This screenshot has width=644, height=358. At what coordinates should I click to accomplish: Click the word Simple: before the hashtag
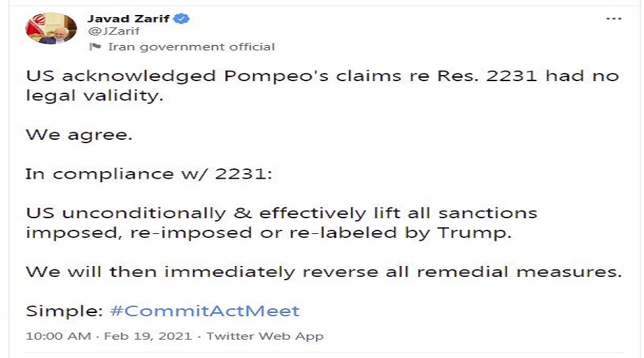(64, 312)
